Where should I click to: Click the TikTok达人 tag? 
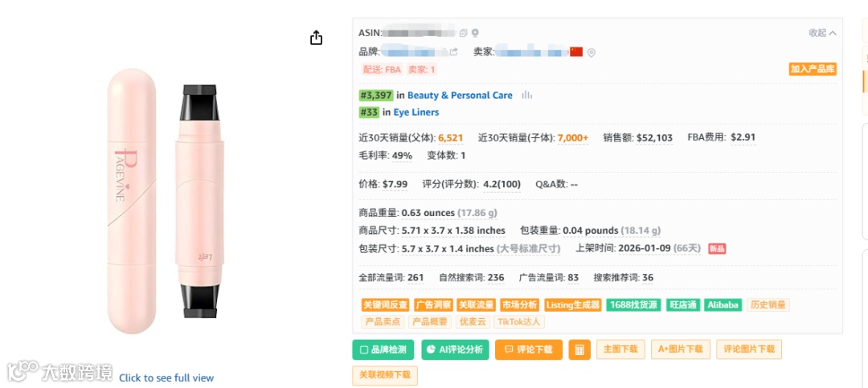518,321
